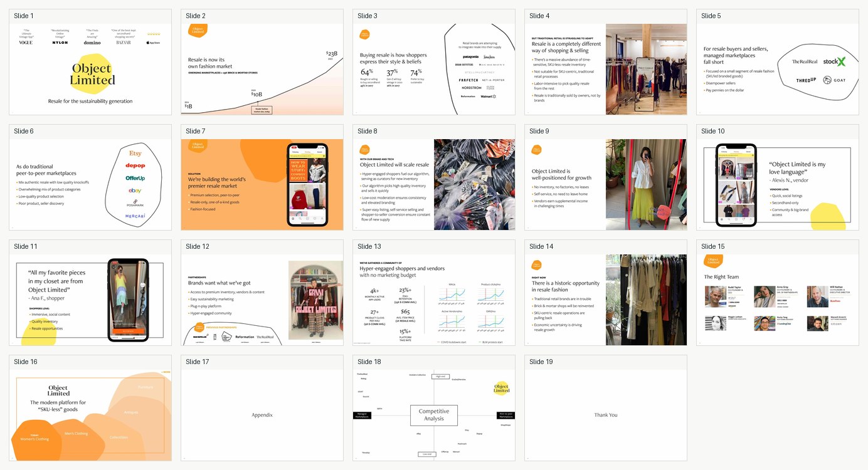The width and height of the screenshot is (868, 470).
Task: Open Slide 7 premier resale market thumbnail
Action: coord(262,184)
